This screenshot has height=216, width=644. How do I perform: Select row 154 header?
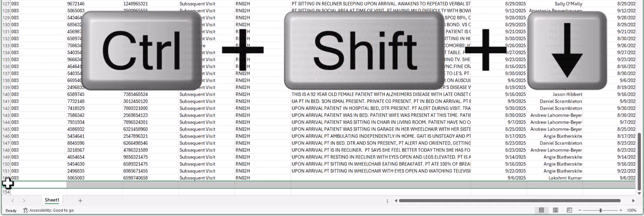coord(6,192)
